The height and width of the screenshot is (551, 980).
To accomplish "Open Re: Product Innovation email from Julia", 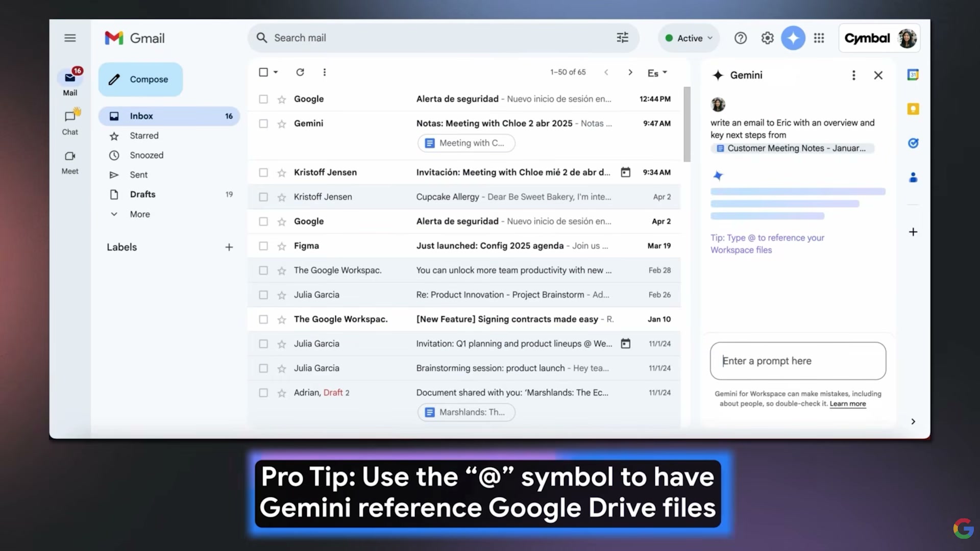I will pos(464,295).
